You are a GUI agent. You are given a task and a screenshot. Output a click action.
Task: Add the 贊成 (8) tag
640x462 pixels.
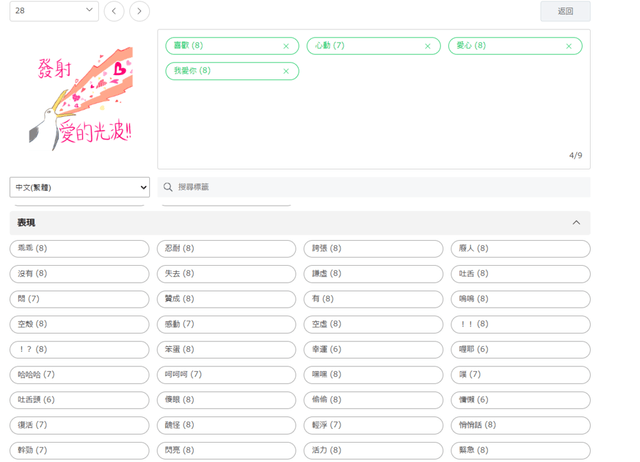point(227,299)
